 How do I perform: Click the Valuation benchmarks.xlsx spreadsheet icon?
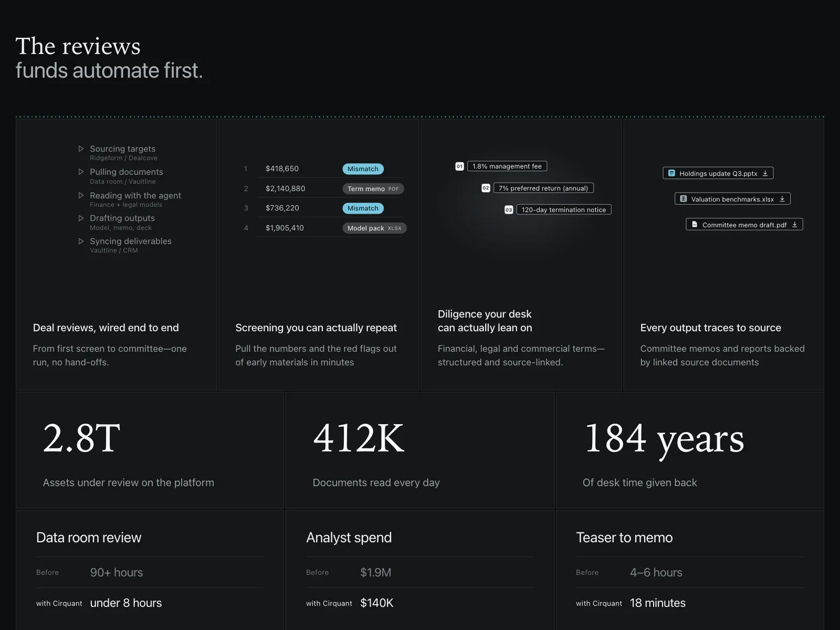click(683, 199)
